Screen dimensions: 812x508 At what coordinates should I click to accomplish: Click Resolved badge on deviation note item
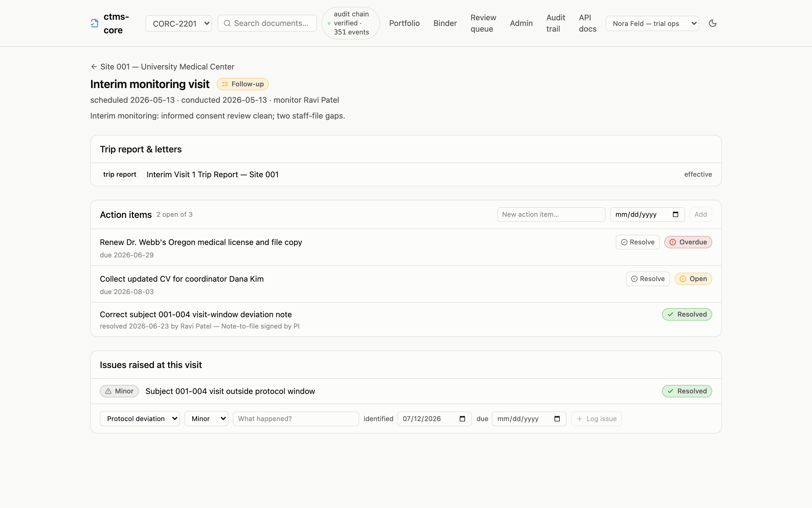687,314
